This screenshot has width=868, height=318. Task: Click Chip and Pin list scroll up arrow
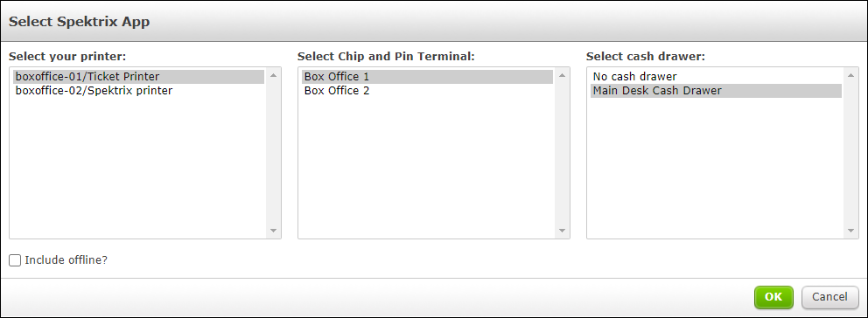563,75
